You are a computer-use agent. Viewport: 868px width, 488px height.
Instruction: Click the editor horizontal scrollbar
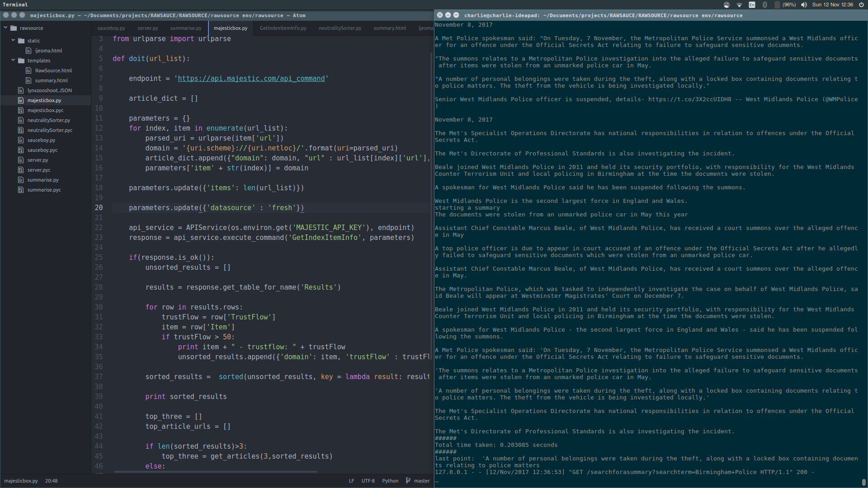click(215, 472)
